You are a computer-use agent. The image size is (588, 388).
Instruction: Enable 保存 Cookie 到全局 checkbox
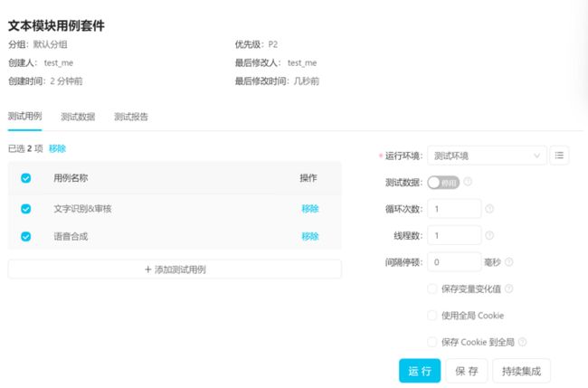432,342
